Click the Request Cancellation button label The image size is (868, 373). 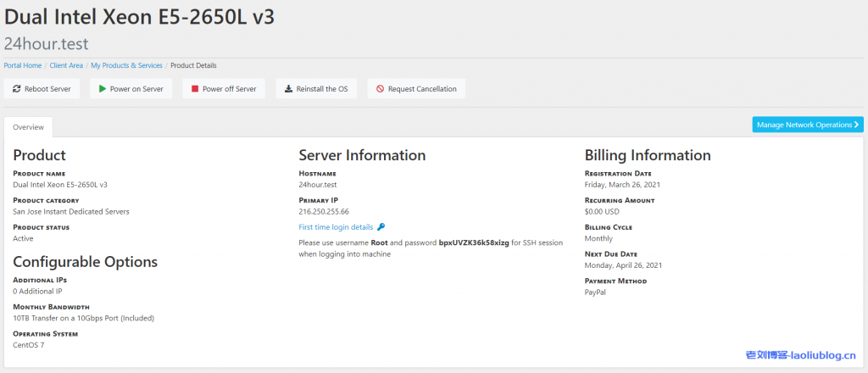coord(422,89)
